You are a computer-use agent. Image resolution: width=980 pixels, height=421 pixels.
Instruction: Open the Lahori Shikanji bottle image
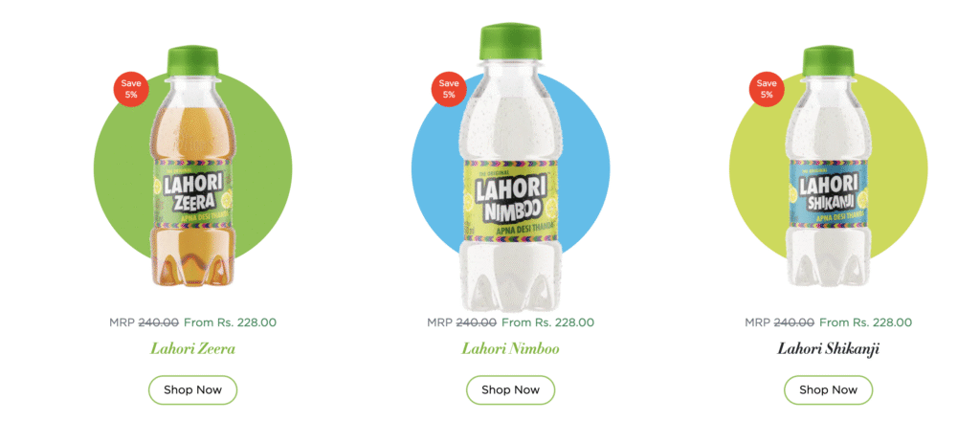pyautogui.click(x=828, y=175)
